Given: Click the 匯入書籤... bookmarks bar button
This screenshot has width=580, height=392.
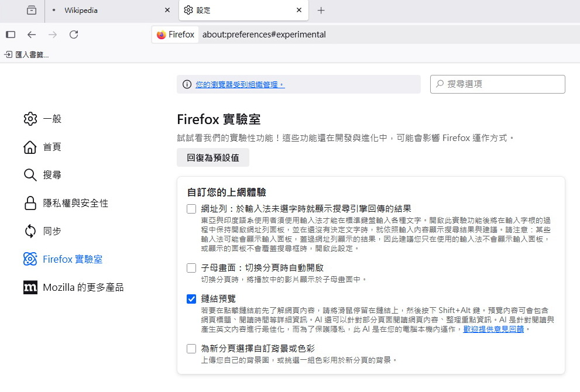Looking at the screenshot, I should pyautogui.click(x=27, y=55).
